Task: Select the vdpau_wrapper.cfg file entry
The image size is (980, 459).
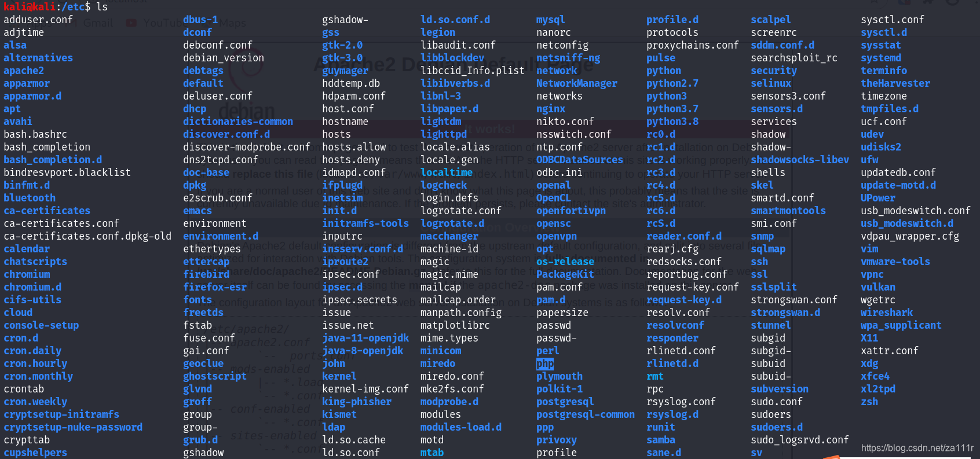Action: click(x=910, y=236)
